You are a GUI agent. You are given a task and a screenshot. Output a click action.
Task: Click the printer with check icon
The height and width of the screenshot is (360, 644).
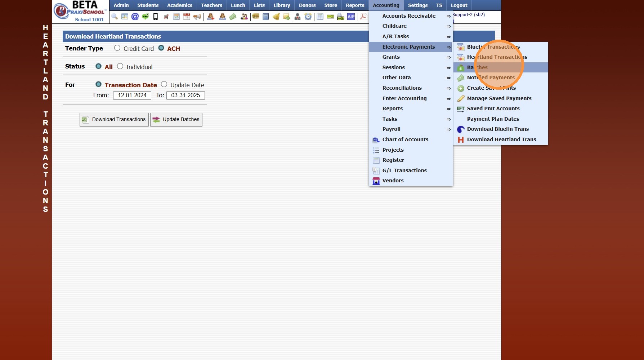pyautogui.click(x=341, y=17)
